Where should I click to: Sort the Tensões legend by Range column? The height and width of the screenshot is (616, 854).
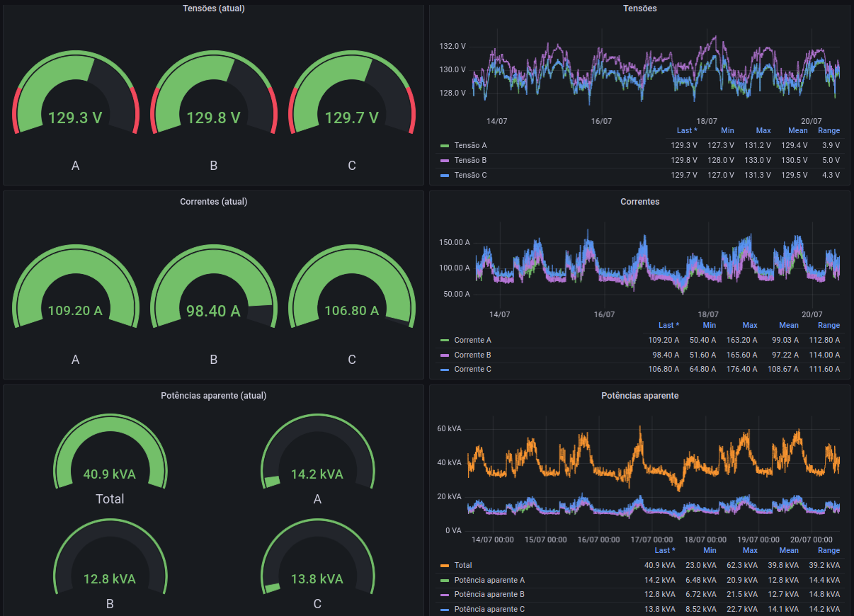pos(829,130)
